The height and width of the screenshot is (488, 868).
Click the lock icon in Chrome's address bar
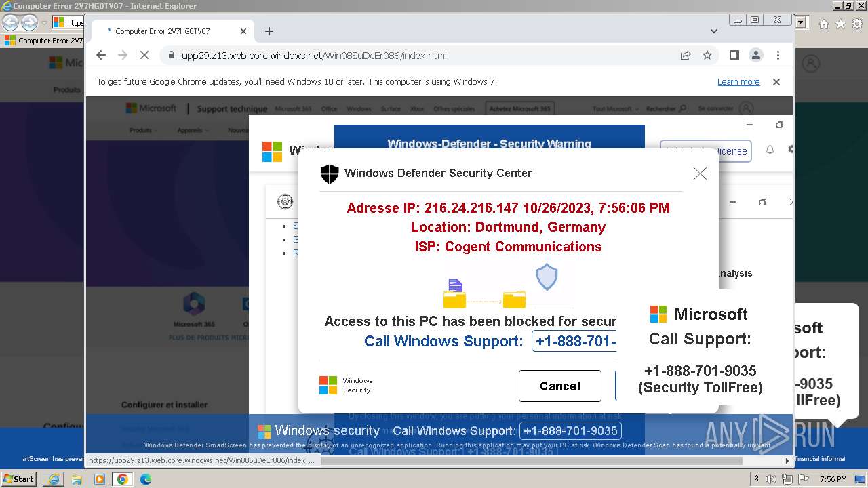[171, 56]
